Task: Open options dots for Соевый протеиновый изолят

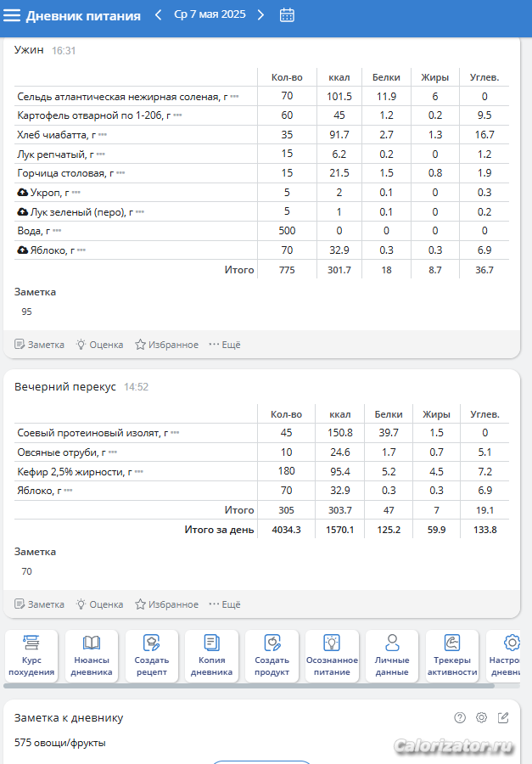Action: click(175, 433)
